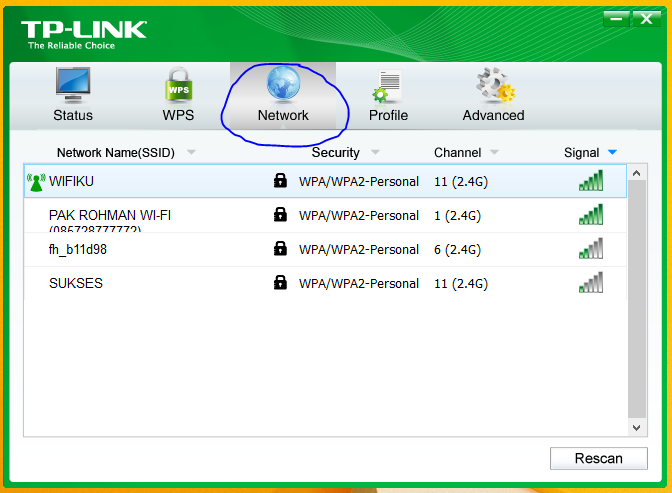Click channel 11 (2.4G) in WIFIKU row

coord(461,182)
